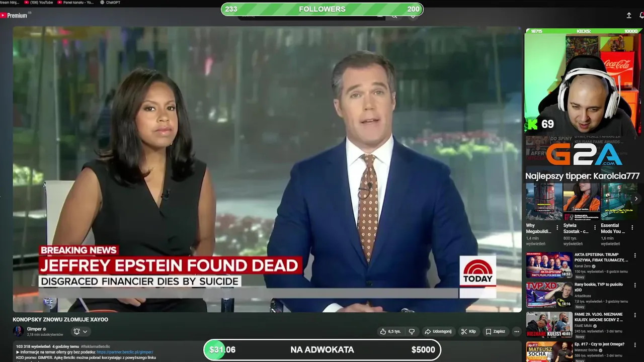Switch to the (106) YouTube browser tab
This screenshot has height=362, width=644.
coord(38,3)
